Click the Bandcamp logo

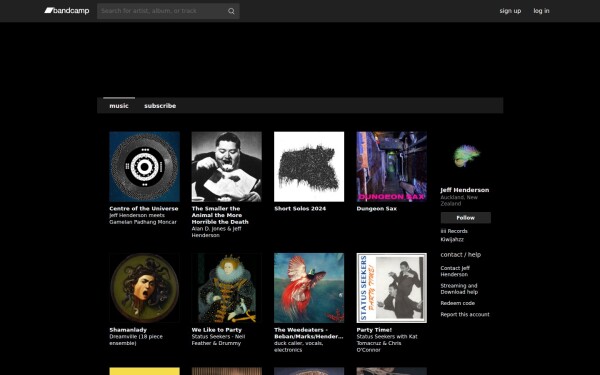click(x=67, y=11)
